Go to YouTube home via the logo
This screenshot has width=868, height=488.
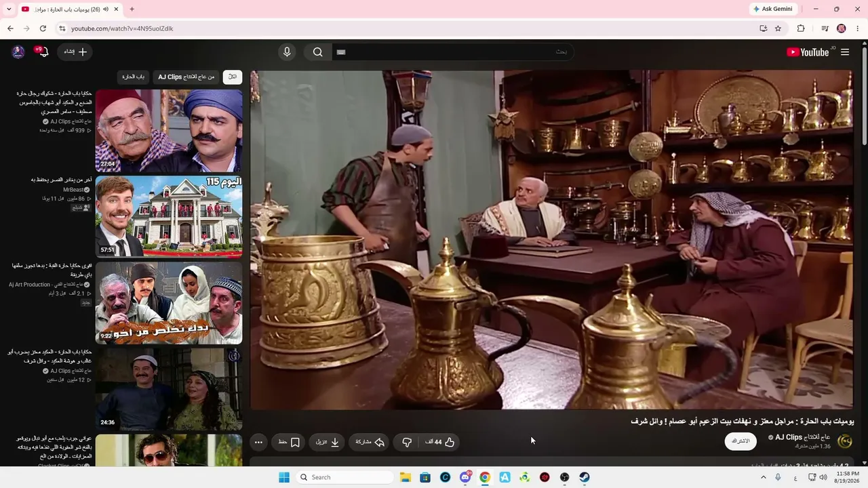[808, 52]
